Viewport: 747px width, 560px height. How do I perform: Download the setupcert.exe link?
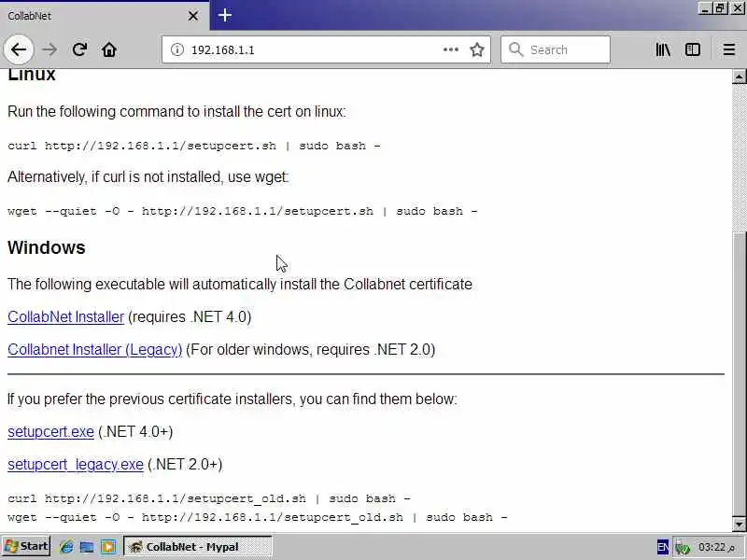click(x=50, y=432)
